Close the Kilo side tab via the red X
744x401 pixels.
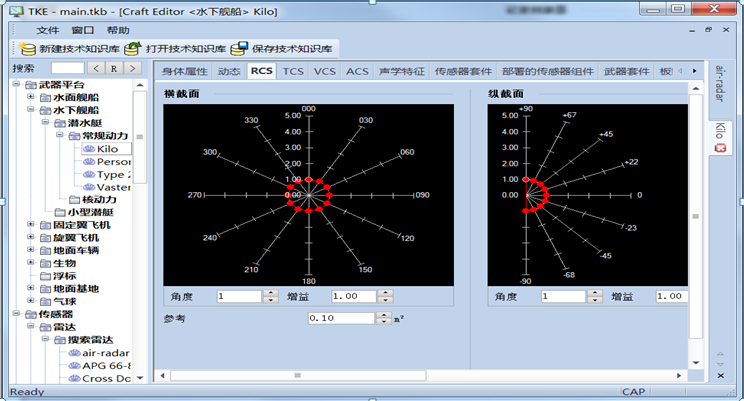720,149
